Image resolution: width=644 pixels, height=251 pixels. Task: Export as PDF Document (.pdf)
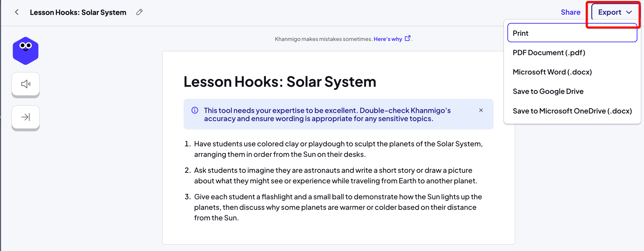click(x=572, y=52)
